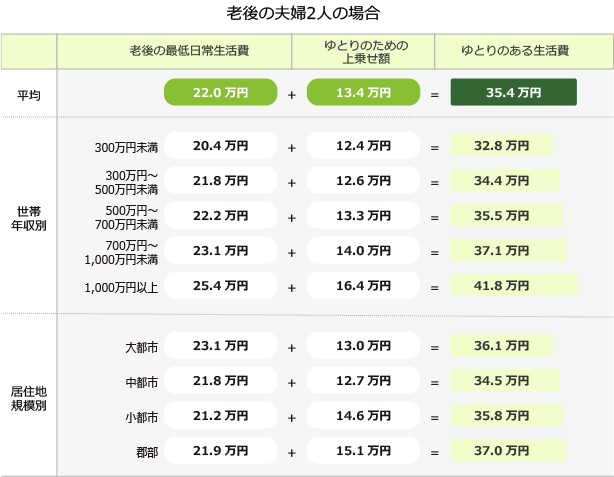This screenshot has width=614, height=477.
Task: Click the equals sign in the 大都市 row
Action: [x=435, y=347]
